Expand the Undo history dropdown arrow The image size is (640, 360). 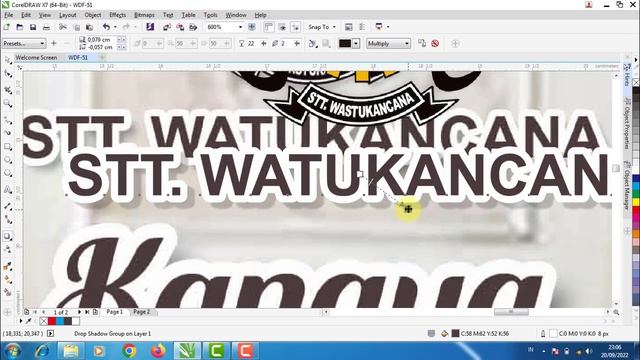tap(115, 27)
